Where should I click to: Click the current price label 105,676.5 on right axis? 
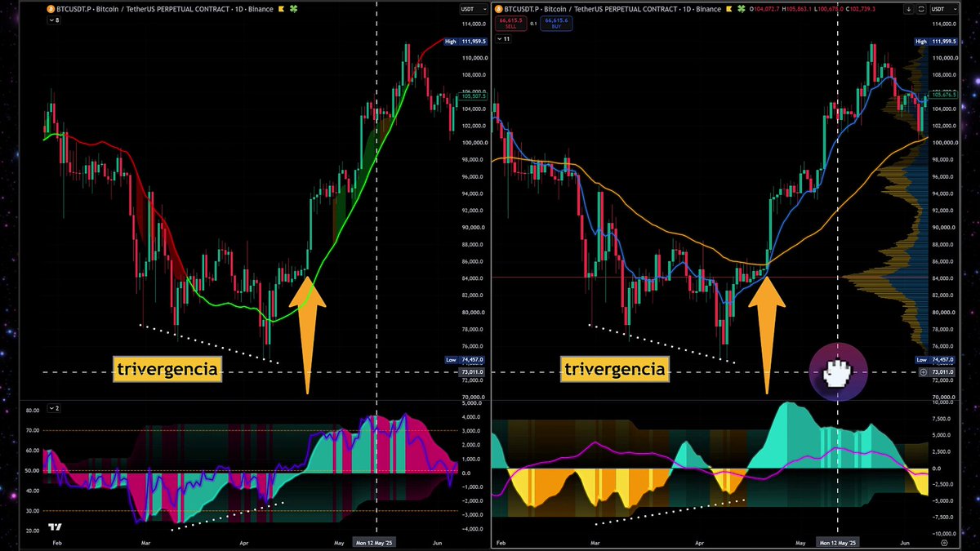[942, 96]
